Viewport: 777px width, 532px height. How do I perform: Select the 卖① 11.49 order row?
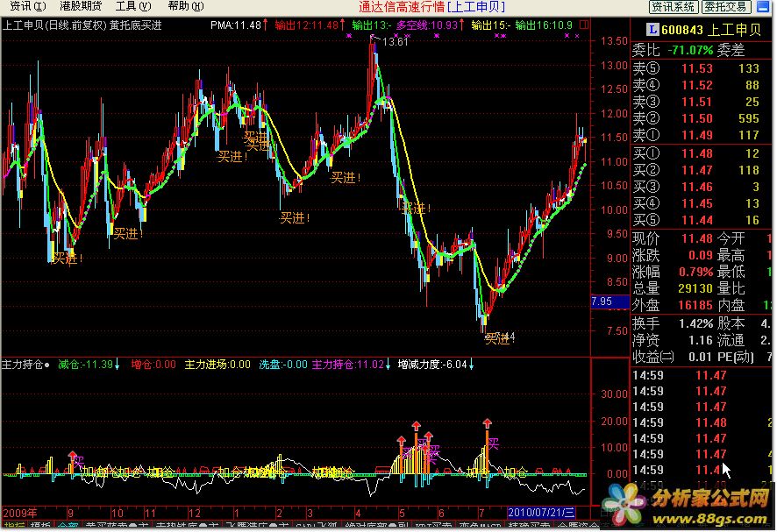coord(695,135)
